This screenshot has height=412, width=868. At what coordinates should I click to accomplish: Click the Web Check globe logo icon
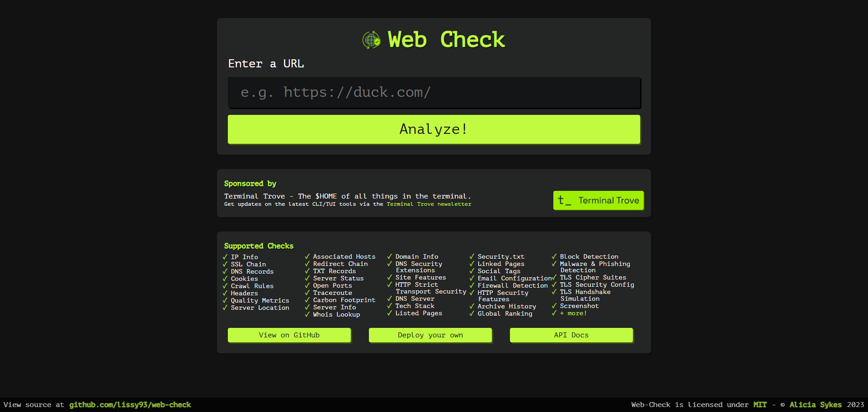pyautogui.click(x=372, y=40)
